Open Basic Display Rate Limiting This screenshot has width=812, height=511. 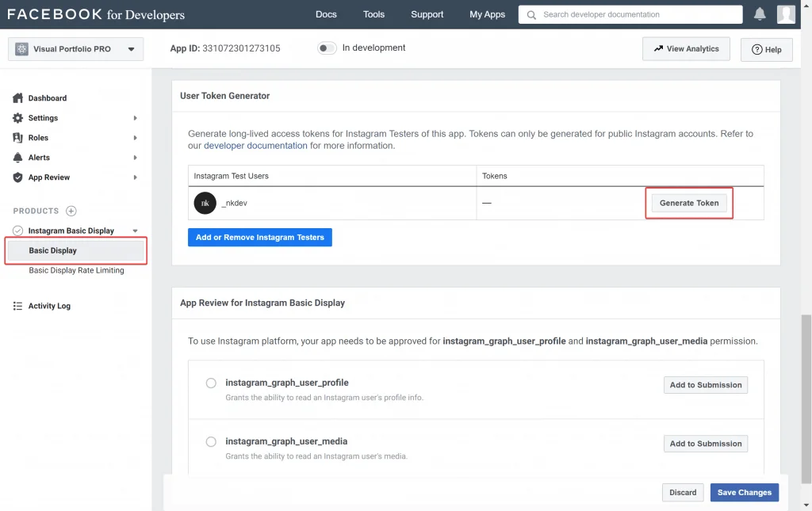coord(76,270)
